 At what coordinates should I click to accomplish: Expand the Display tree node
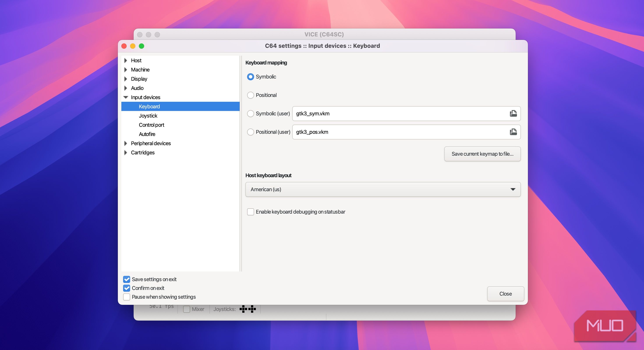(126, 79)
